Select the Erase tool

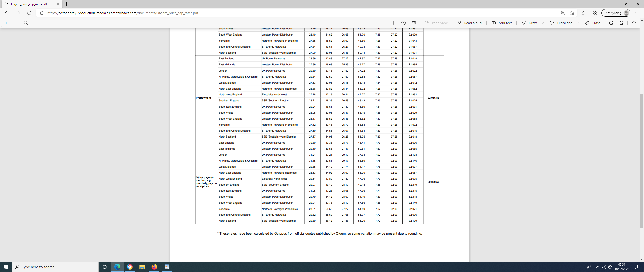coord(593,23)
